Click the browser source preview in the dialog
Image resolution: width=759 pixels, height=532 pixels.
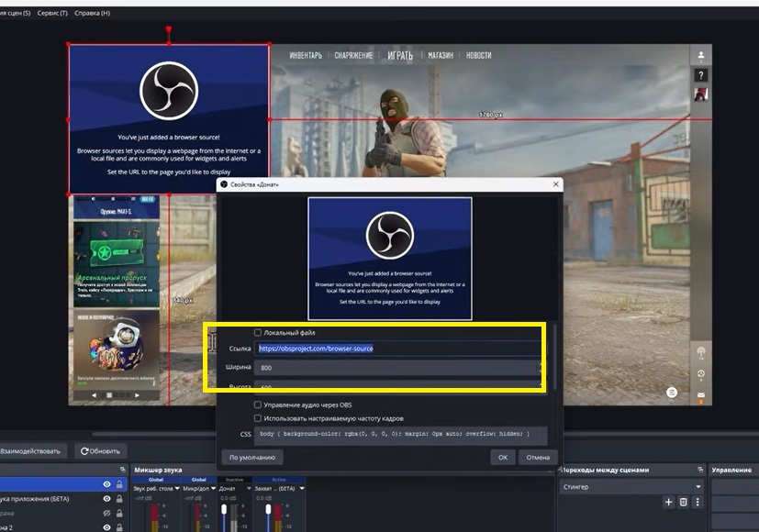[x=390, y=259]
